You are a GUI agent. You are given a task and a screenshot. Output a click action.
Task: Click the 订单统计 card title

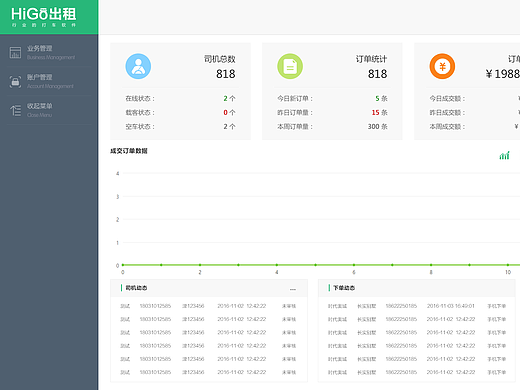click(371, 59)
